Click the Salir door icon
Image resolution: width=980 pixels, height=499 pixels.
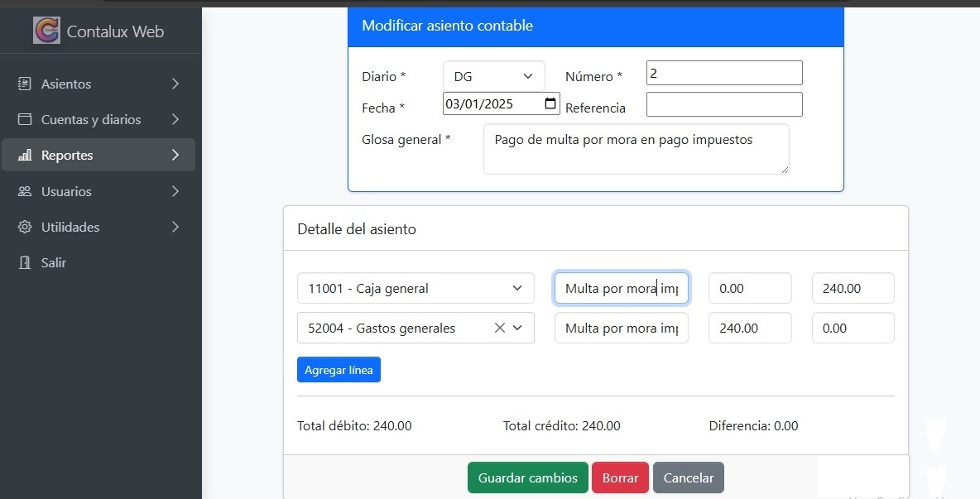pos(25,262)
